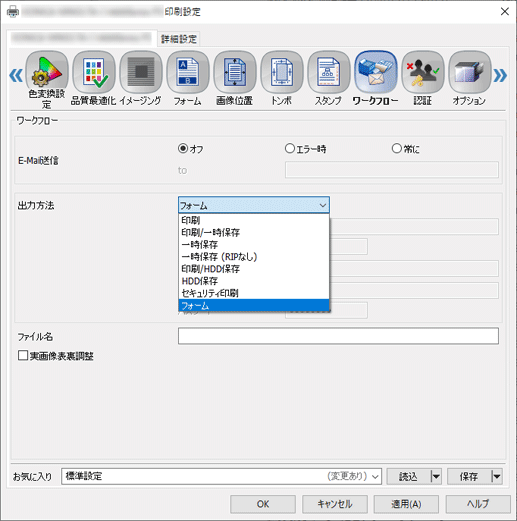The height and width of the screenshot is (521, 517).
Task: Choose セキュリティ印刷 from the list
Action: click(x=254, y=293)
